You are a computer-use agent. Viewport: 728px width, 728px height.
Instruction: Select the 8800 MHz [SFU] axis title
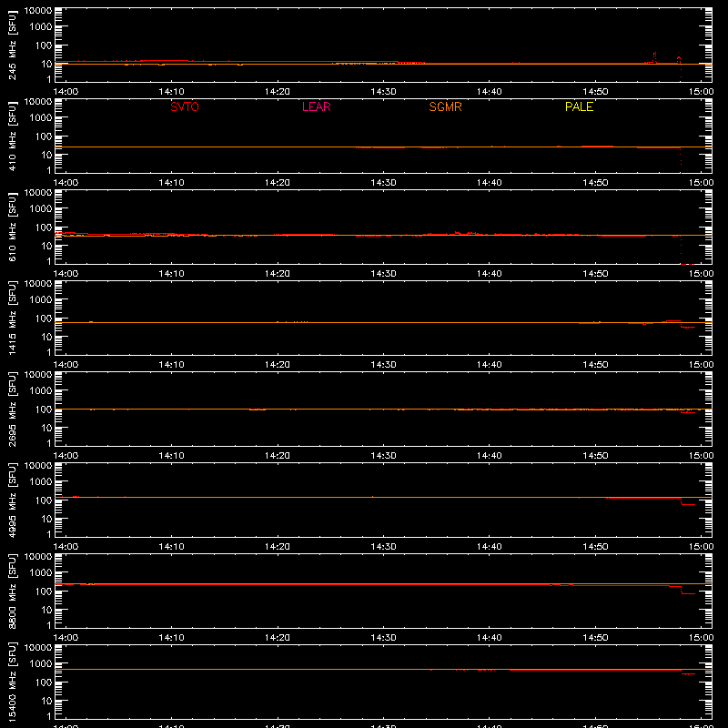pos(12,591)
